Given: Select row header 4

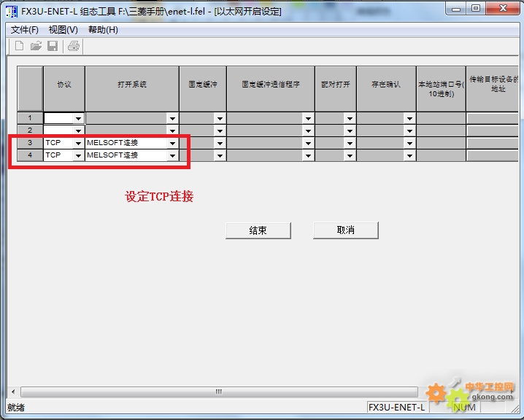Looking at the screenshot, I should (30, 155).
